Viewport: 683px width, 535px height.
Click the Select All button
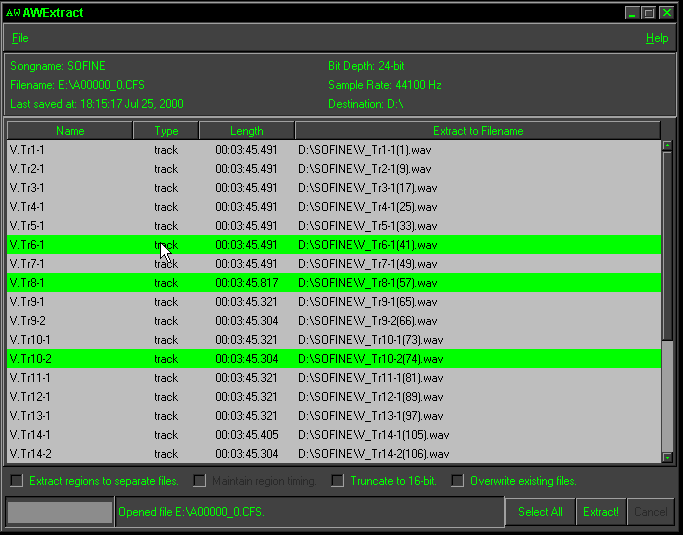tap(540, 512)
